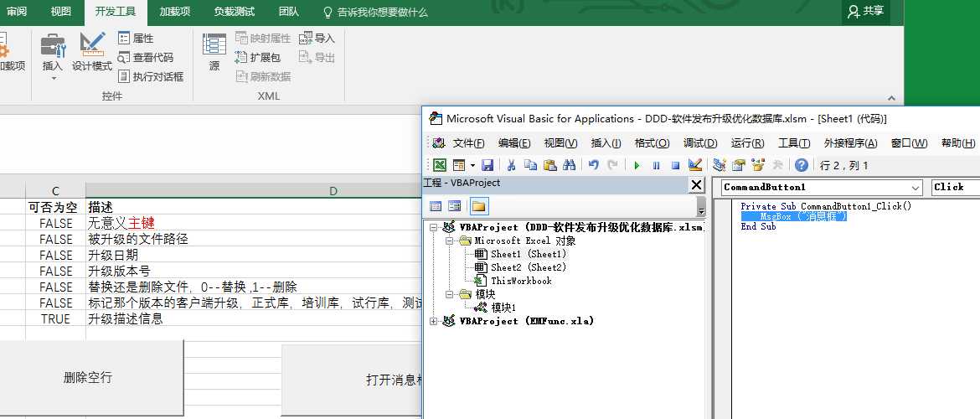The width and height of the screenshot is (980, 419).
Task: Open the 调试(D) menu in VBA editor
Action: (x=700, y=142)
